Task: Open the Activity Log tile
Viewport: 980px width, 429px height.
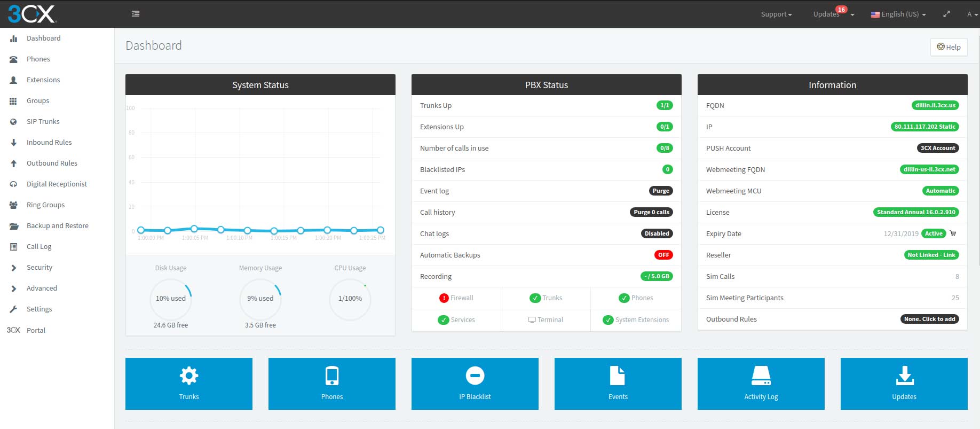Action: tap(761, 384)
